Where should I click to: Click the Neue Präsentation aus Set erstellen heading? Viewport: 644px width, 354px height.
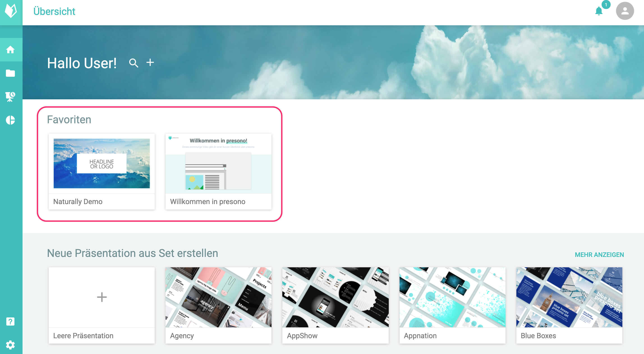[x=133, y=253]
